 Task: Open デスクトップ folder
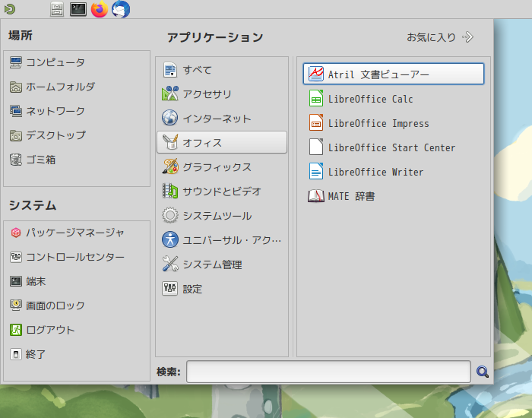click(x=77, y=135)
